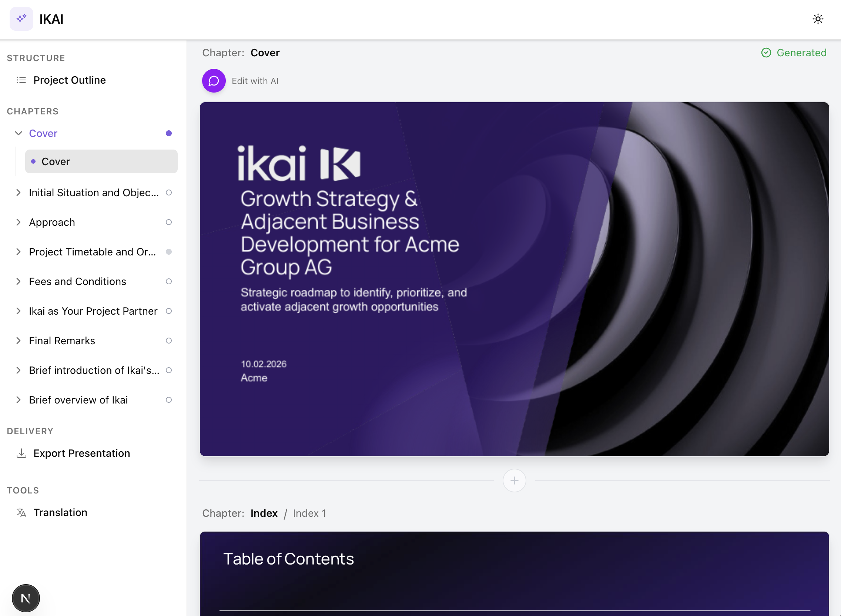
Task: Expand the Fees and Conditions chapter
Action: [18, 281]
